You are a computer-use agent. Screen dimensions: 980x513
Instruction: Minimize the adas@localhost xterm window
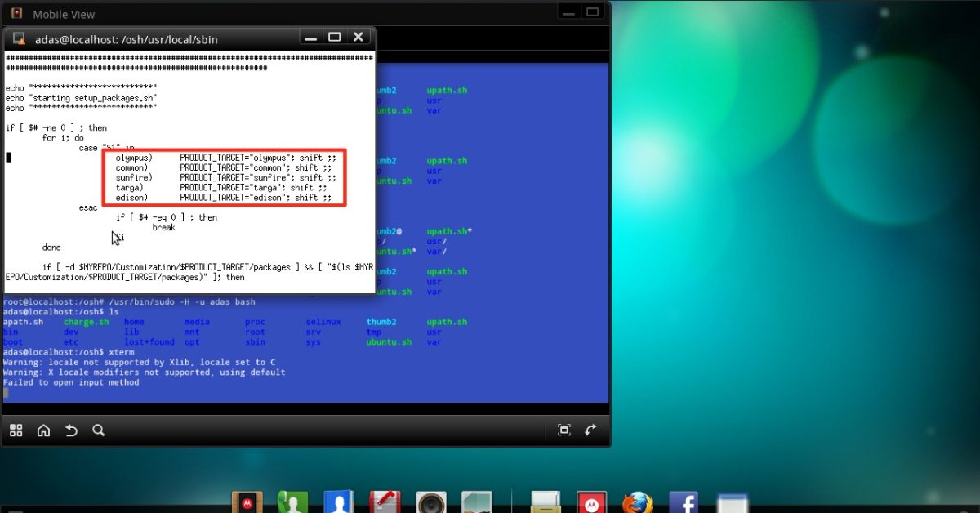coord(310,38)
